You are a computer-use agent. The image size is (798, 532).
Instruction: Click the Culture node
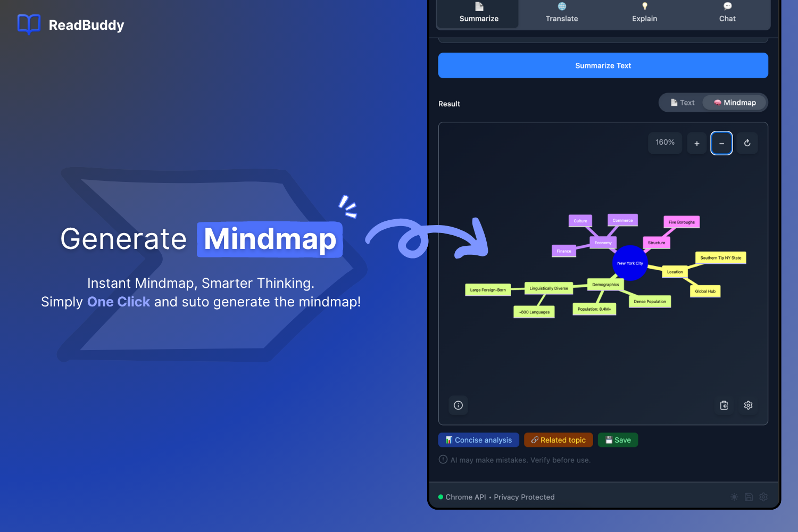tap(580, 221)
